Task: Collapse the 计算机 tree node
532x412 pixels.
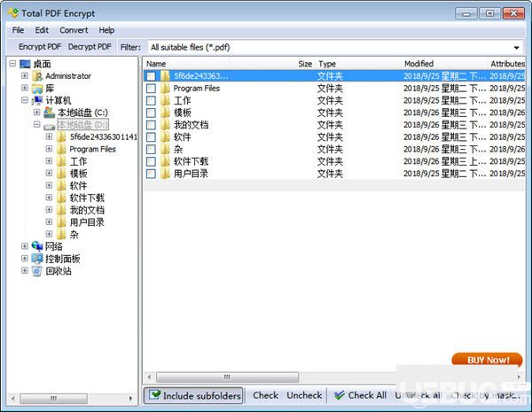Action: pos(25,100)
